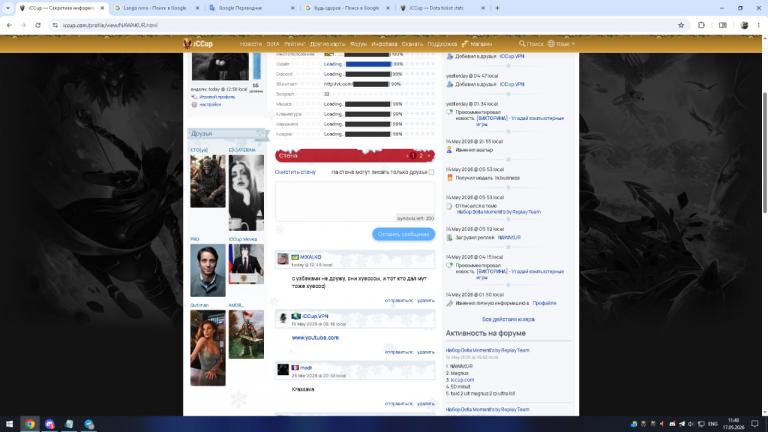The image size is (768, 432).
Task: Open the Telegram icon in the taskbar
Action: pos(89,424)
